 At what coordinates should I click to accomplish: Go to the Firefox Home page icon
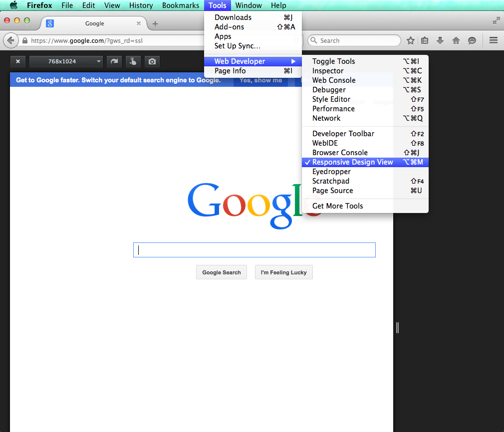coord(456,40)
